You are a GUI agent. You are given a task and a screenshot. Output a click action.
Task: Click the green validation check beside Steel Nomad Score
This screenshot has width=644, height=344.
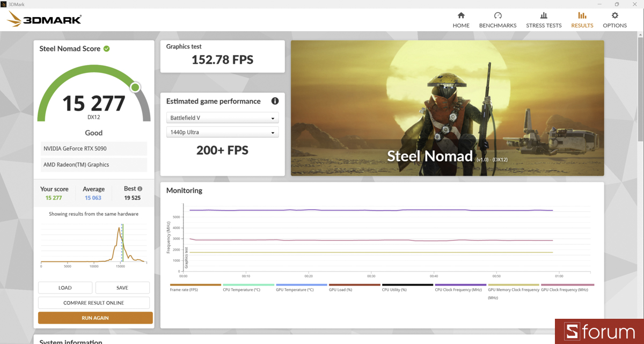click(x=107, y=48)
